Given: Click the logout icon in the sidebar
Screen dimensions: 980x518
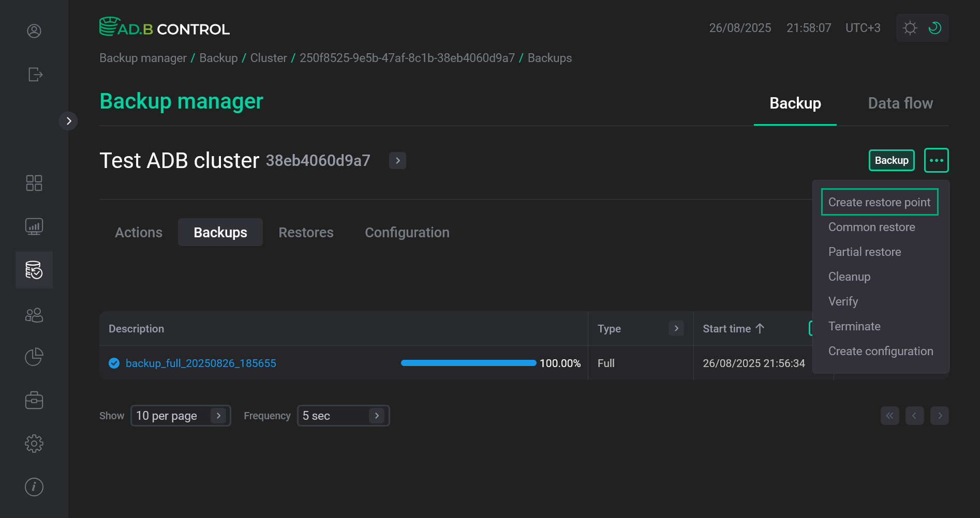Looking at the screenshot, I should click(34, 74).
